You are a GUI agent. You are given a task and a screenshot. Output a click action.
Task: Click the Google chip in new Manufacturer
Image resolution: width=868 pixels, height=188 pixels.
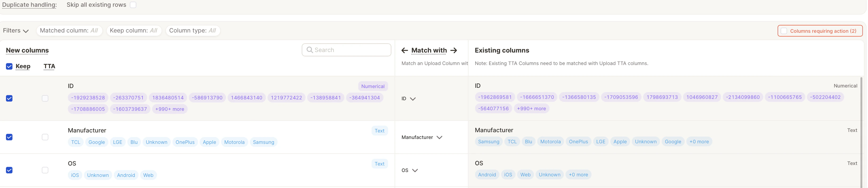(97, 142)
